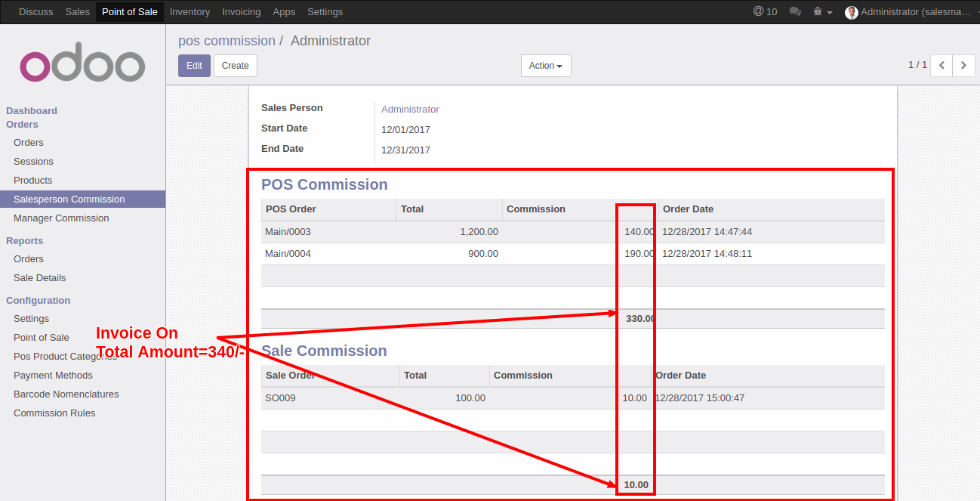Click the Start Date value 12/01/2017

[x=405, y=130]
